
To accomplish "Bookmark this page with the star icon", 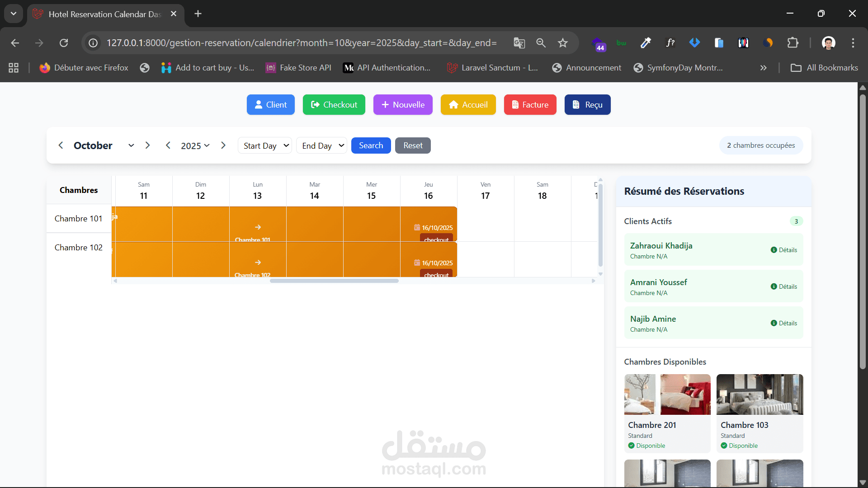I will (562, 43).
